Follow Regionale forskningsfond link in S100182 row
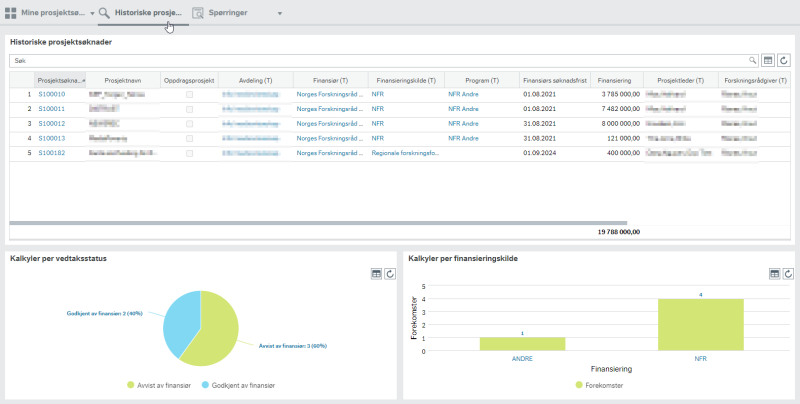Image resolution: width=800 pixels, height=404 pixels. [405, 153]
